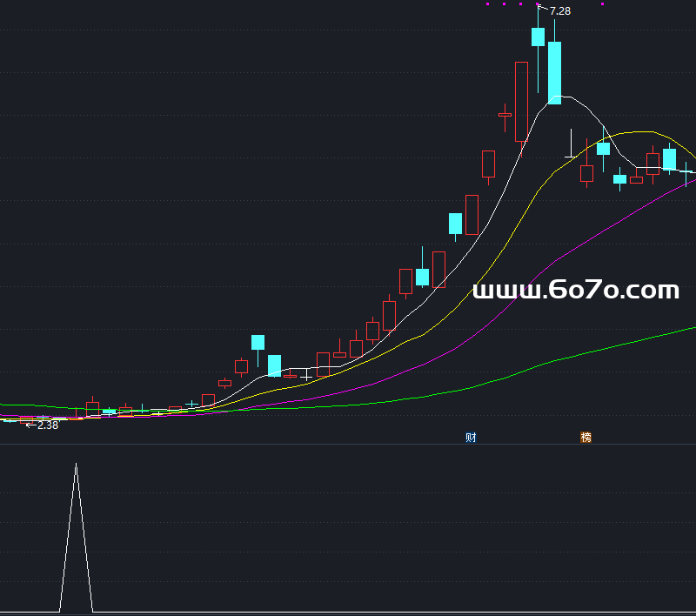Open the www.6o7o.com watermark link

click(x=575, y=291)
